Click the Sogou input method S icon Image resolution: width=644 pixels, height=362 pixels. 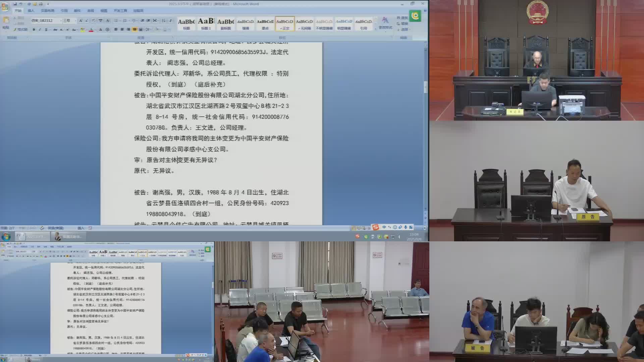coord(376,227)
